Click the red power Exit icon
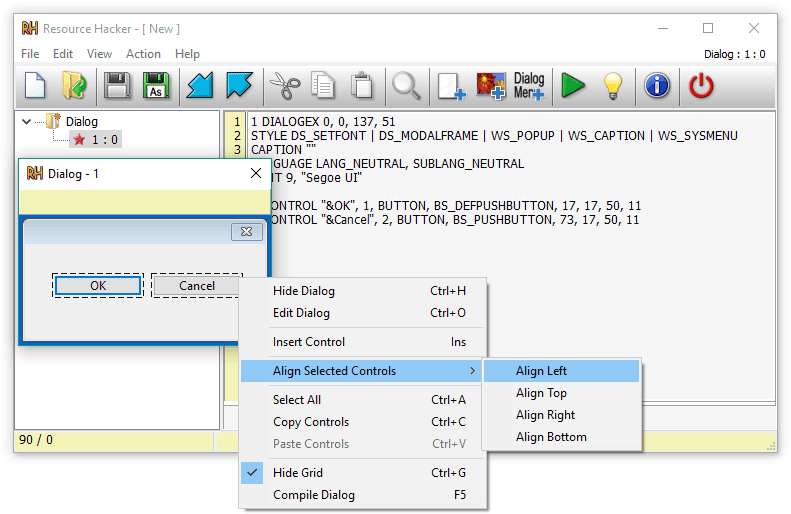This screenshot has height=514, width=791. 702,86
